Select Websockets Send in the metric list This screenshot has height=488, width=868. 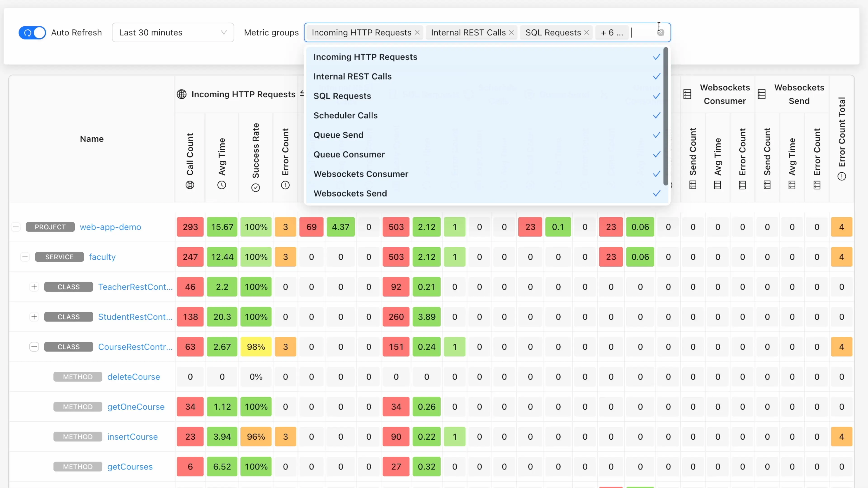tap(350, 194)
